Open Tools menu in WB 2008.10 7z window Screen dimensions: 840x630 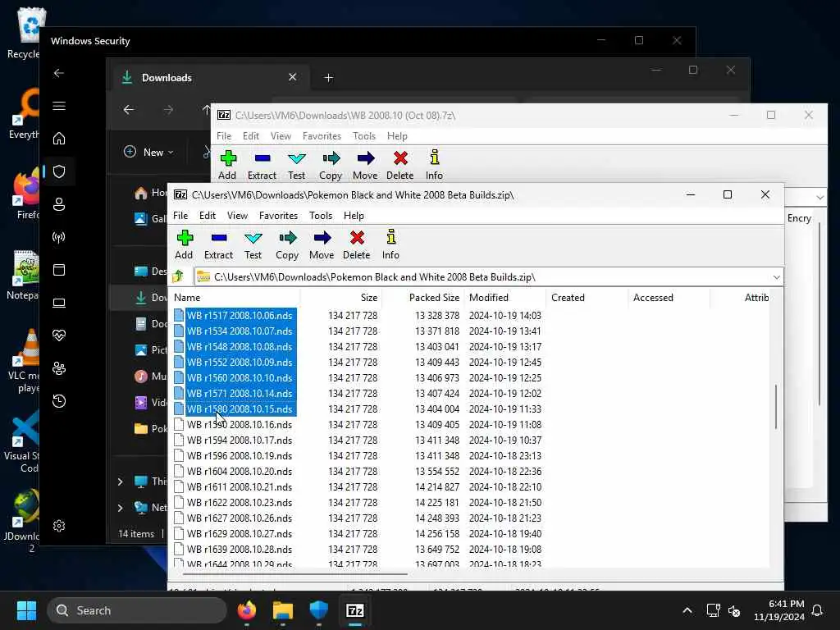(364, 136)
